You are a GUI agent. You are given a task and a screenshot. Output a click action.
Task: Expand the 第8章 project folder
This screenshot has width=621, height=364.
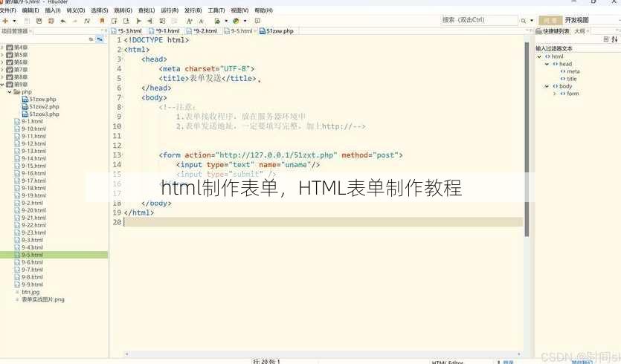tap(2, 77)
